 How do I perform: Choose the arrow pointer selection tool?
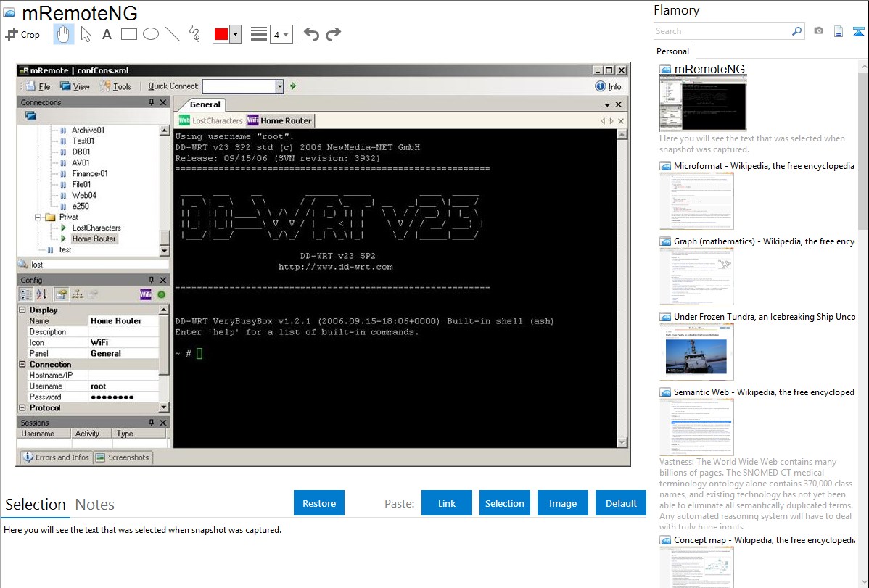click(86, 34)
